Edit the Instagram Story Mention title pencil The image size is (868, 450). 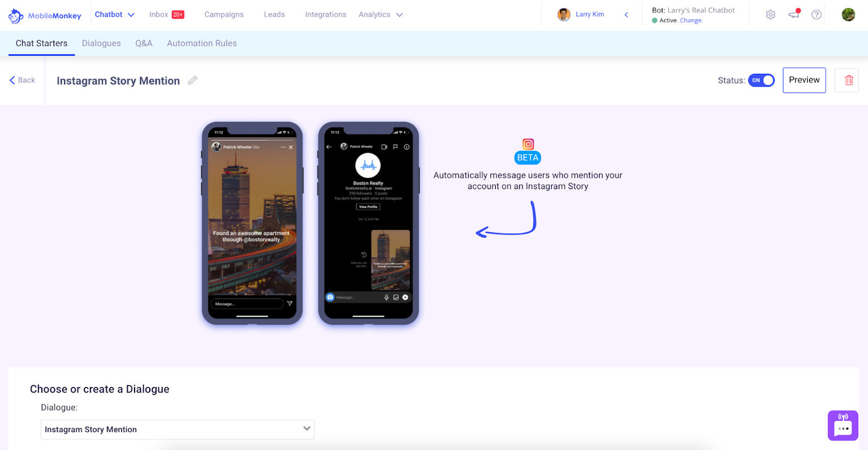193,80
